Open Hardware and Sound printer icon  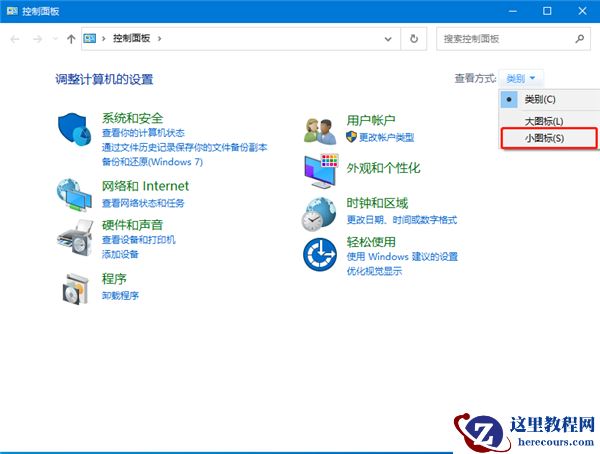pos(75,238)
